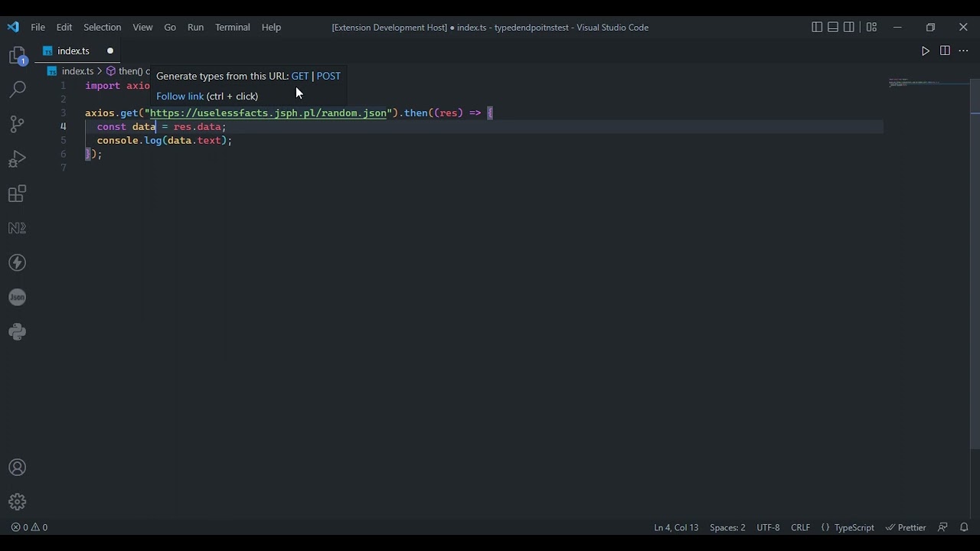The width and height of the screenshot is (980, 551).
Task: Click the Follow link in hover tooltip
Action: pyautogui.click(x=180, y=96)
